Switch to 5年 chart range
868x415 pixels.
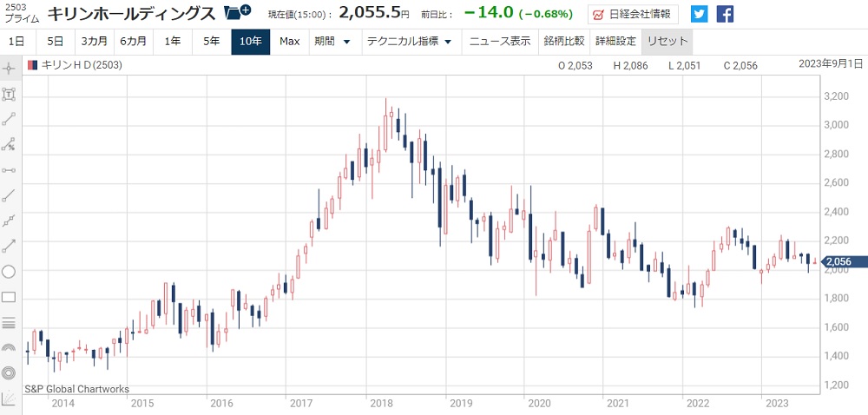211,42
